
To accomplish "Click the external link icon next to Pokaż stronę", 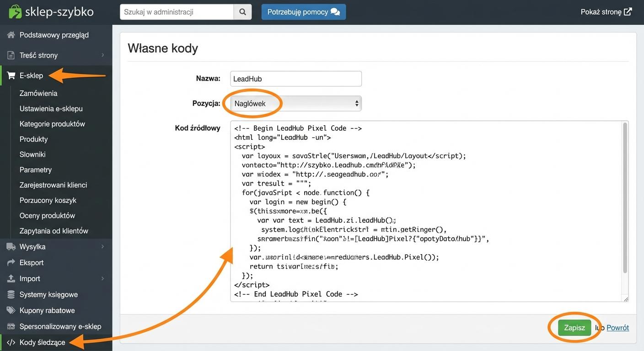I will (x=628, y=12).
